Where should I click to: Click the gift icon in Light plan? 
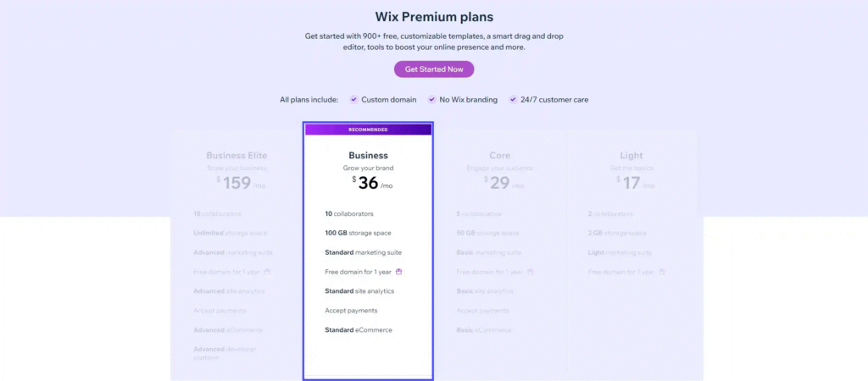(662, 272)
